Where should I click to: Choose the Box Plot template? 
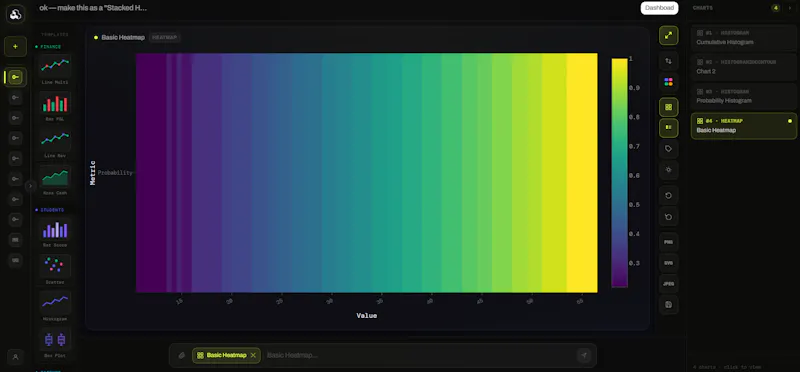click(x=55, y=343)
